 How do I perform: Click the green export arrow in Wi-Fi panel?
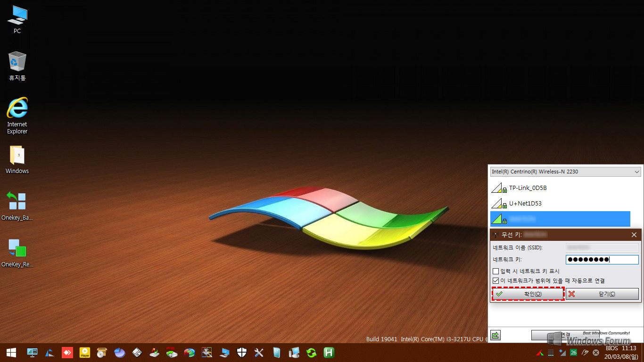[495, 335]
